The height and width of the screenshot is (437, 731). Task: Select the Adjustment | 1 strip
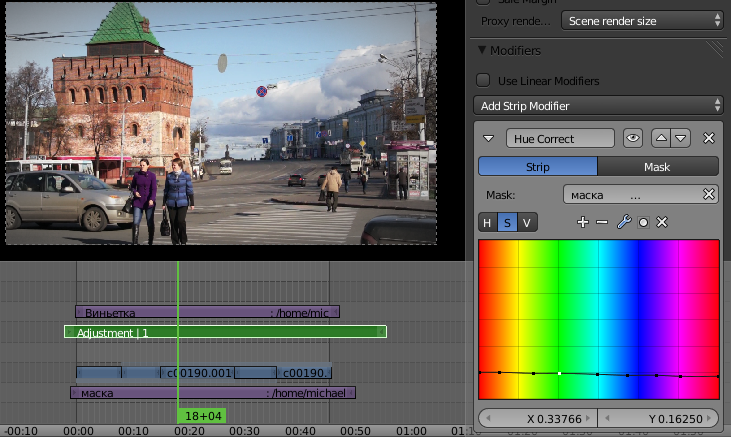click(x=225, y=332)
